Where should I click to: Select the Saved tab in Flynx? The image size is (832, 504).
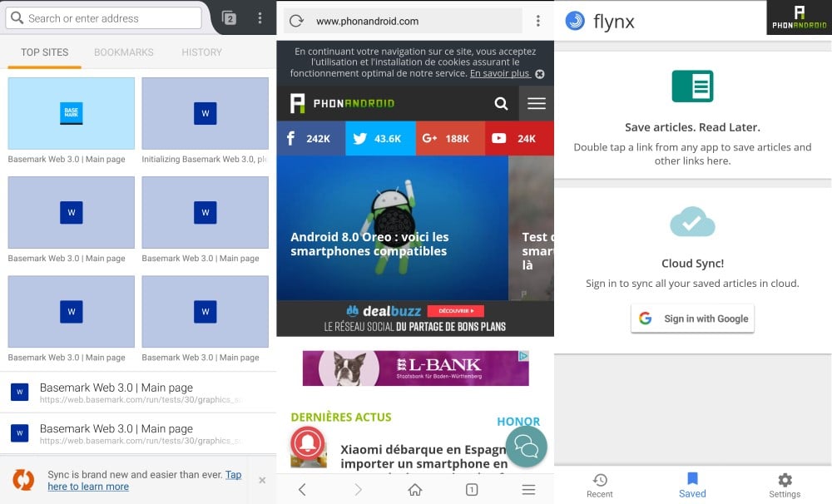pyautogui.click(x=691, y=479)
